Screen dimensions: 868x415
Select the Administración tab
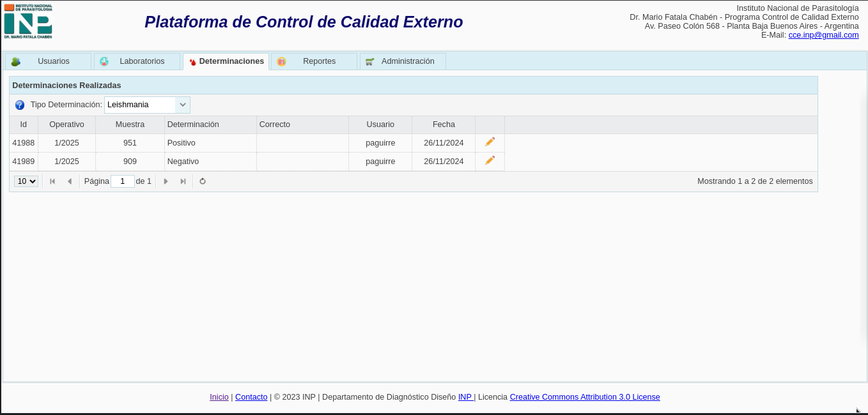403,61
